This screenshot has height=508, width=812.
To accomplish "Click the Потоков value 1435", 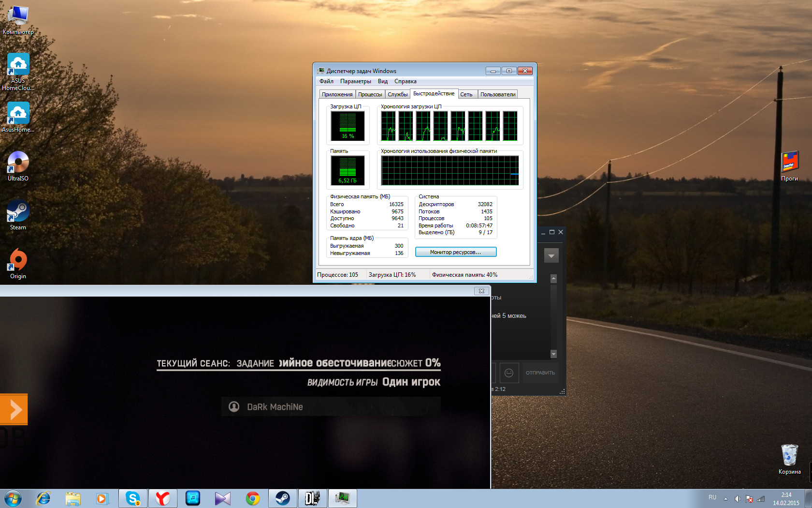I will [x=487, y=211].
